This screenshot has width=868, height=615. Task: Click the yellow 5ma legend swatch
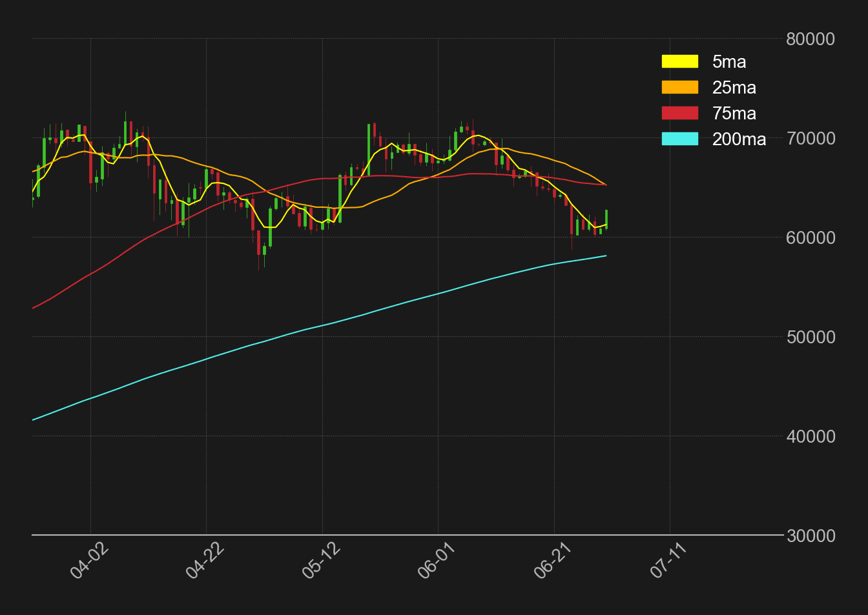tap(679, 61)
